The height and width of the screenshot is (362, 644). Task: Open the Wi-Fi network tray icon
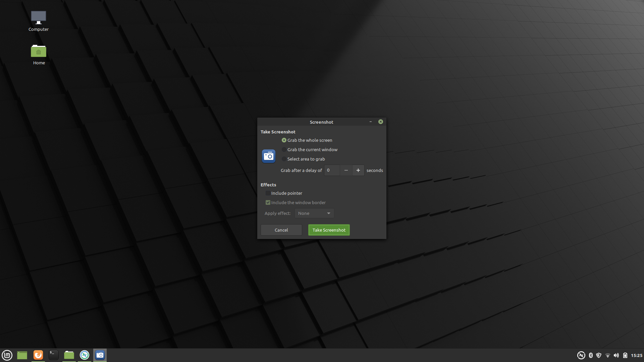tap(607, 355)
